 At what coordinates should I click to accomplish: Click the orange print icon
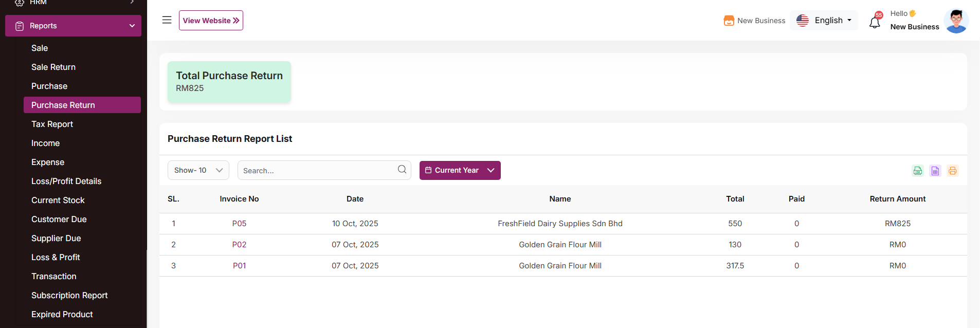tap(953, 171)
